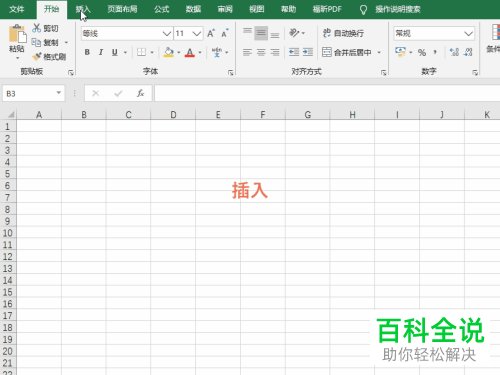The height and width of the screenshot is (375, 500).
Task: Open the alignment (对齐方式) group dialog launcher
Action: pyautogui.click(x=384, y=72)
